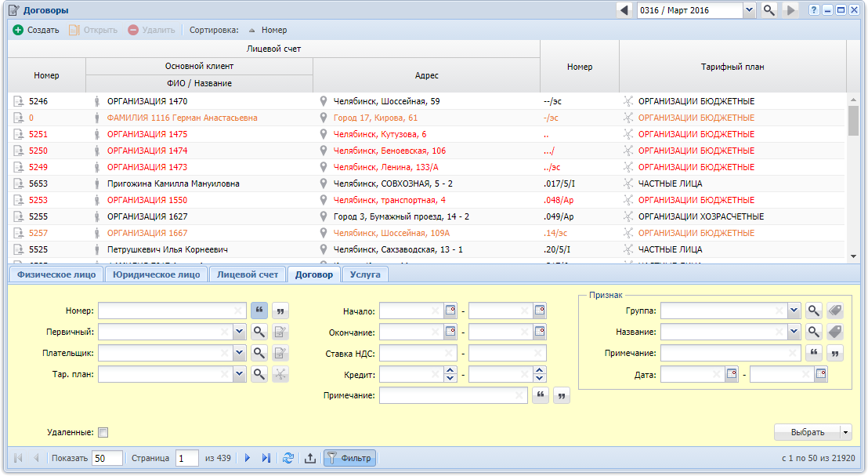This screenshot has width=868, height=476.
Task: Sort by the ФИО / Название column header
Action: point(199,84)
